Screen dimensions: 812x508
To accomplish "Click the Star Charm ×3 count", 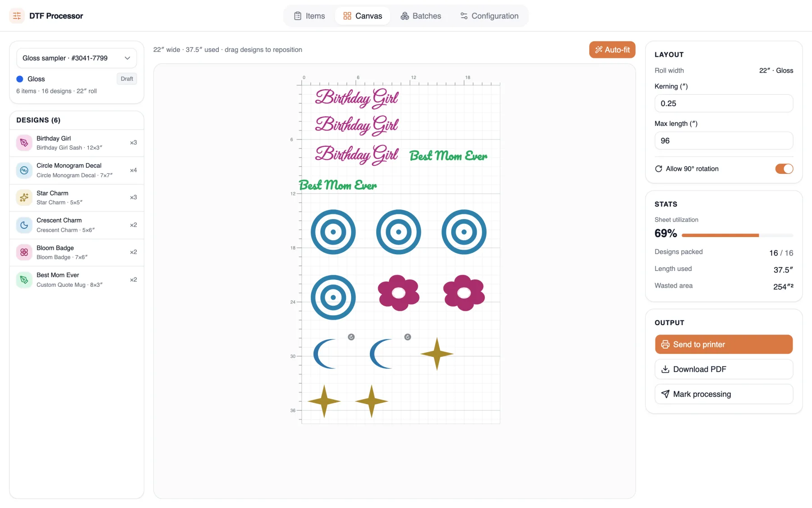I will pyautogui.click(x=133, y=197).
